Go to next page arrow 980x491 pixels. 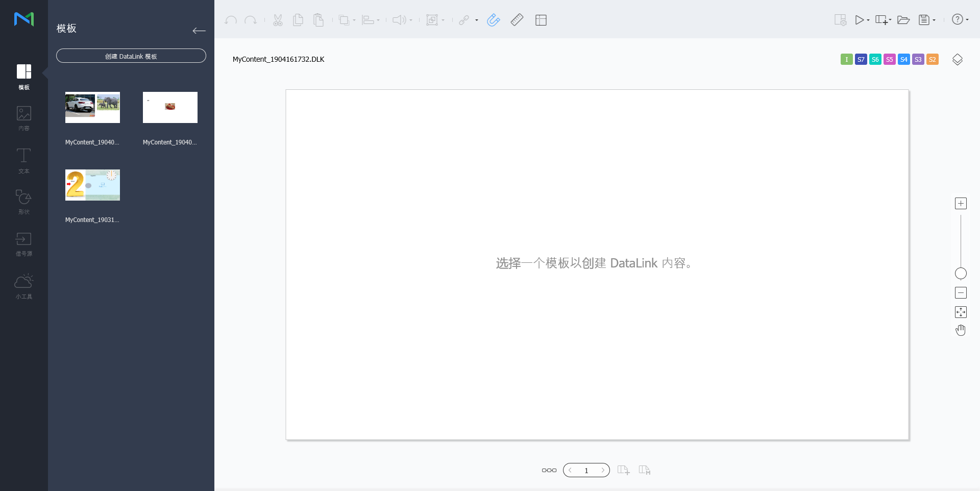[602, 470]
